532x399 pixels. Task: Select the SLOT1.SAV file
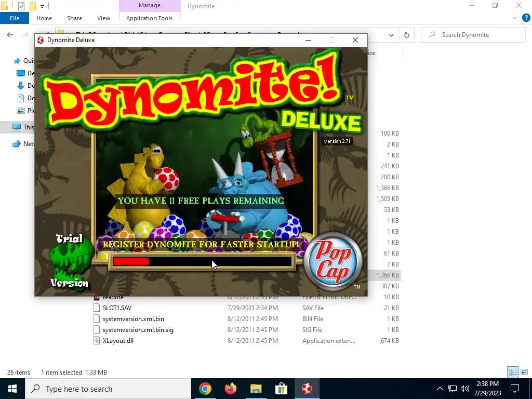click(x=117, y=308)
